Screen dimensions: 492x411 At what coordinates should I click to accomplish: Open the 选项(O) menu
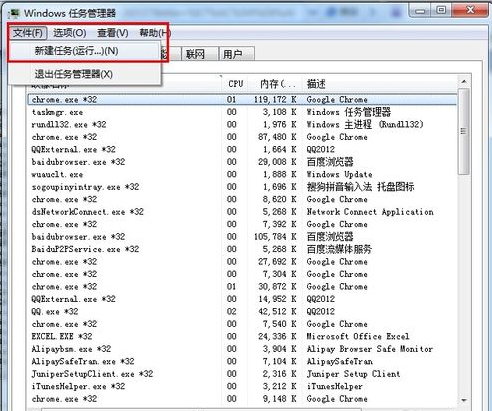click(x=70, y=33)
